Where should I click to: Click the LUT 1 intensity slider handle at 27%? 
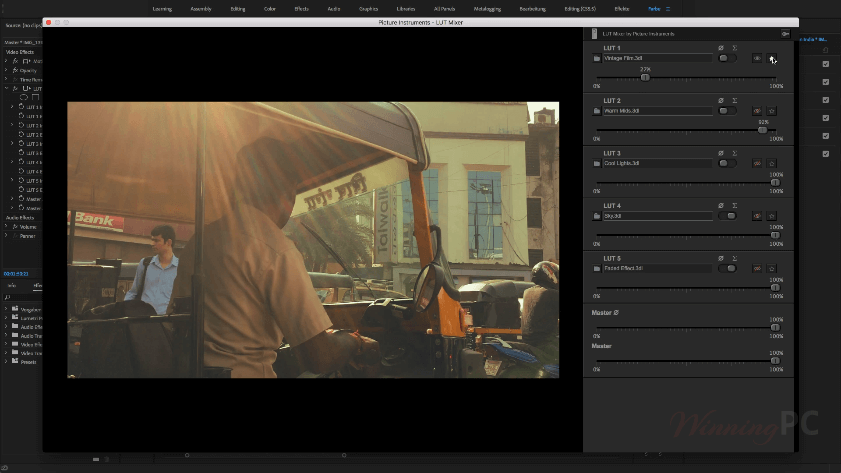coord(645,78)
